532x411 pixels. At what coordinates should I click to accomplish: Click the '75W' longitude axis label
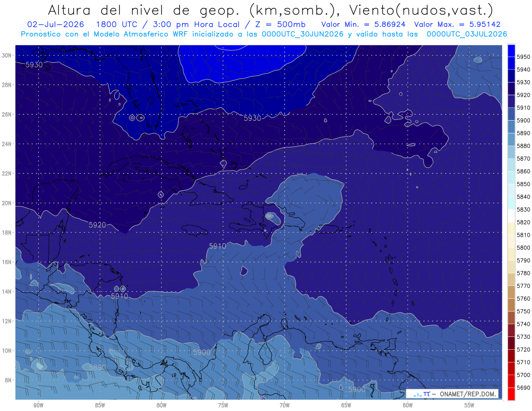coord(223,405)
